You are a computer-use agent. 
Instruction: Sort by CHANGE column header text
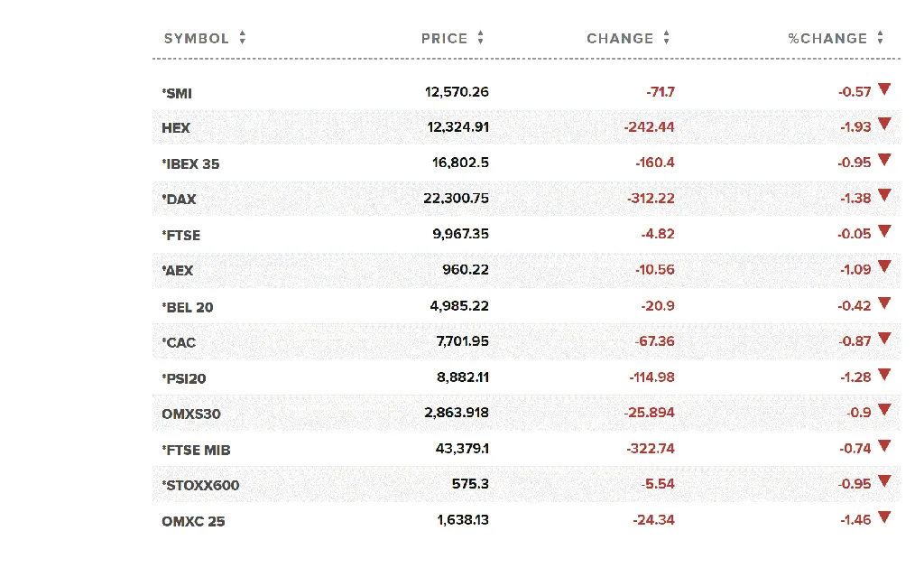point(619,39)
